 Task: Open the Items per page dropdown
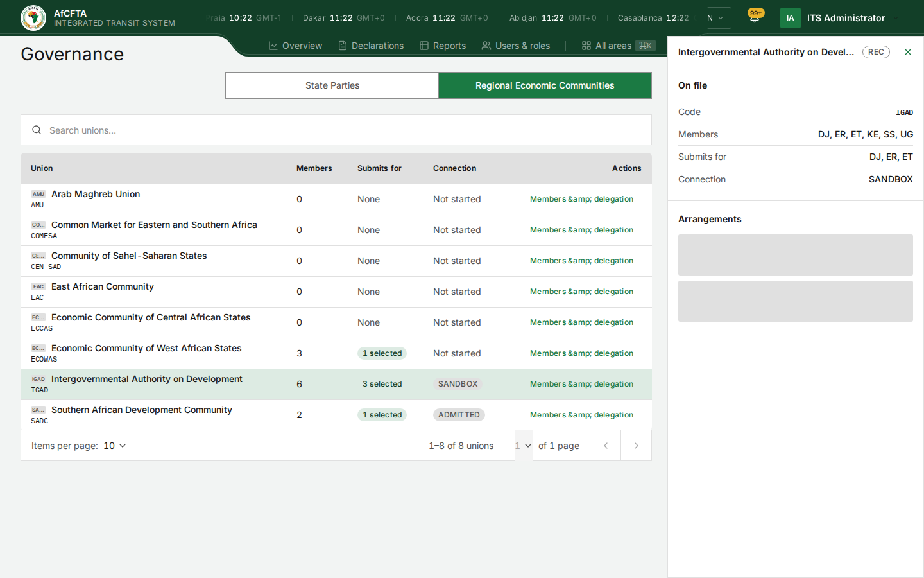click(115, 446)
